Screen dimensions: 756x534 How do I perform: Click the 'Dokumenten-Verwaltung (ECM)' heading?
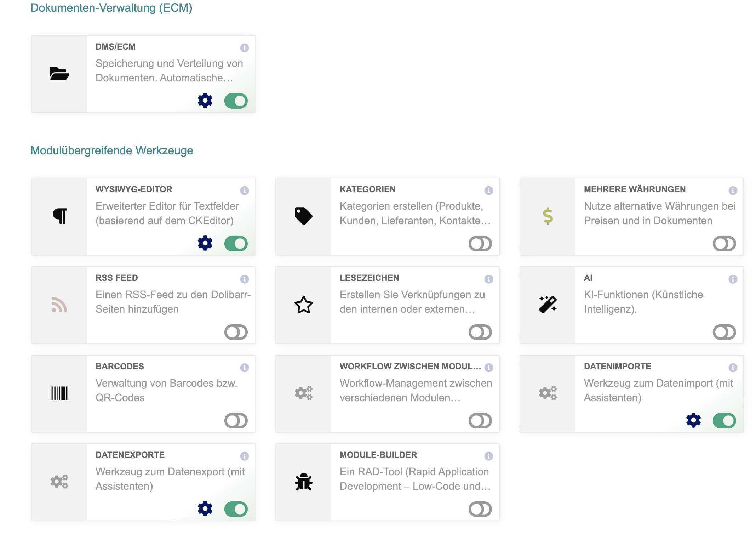coord(111,8)
